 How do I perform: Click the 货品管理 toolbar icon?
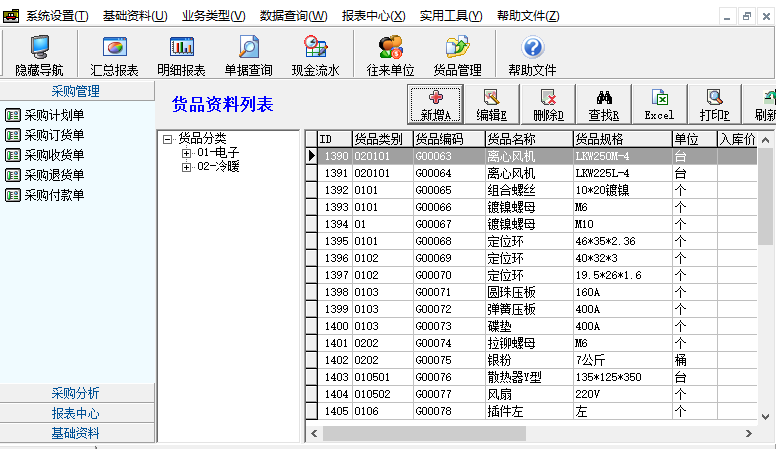click(x=457, y=55)
